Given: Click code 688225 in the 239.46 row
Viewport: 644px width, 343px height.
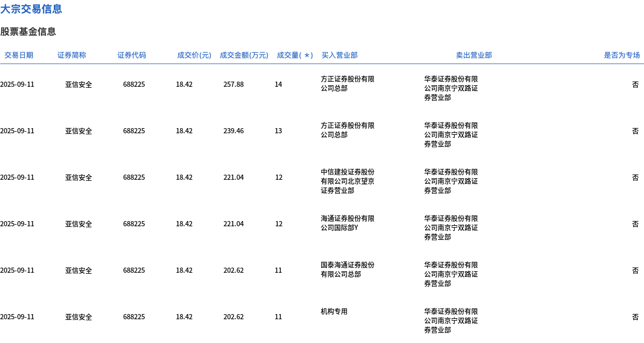Looking at the screenshot, I should tap(134, 131).
